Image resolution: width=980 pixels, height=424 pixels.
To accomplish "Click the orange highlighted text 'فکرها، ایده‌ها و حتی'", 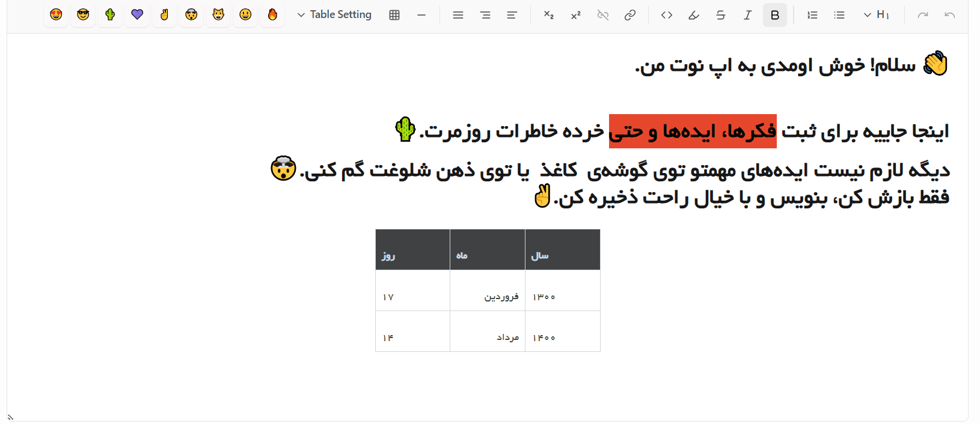I will tap(693, 131).
